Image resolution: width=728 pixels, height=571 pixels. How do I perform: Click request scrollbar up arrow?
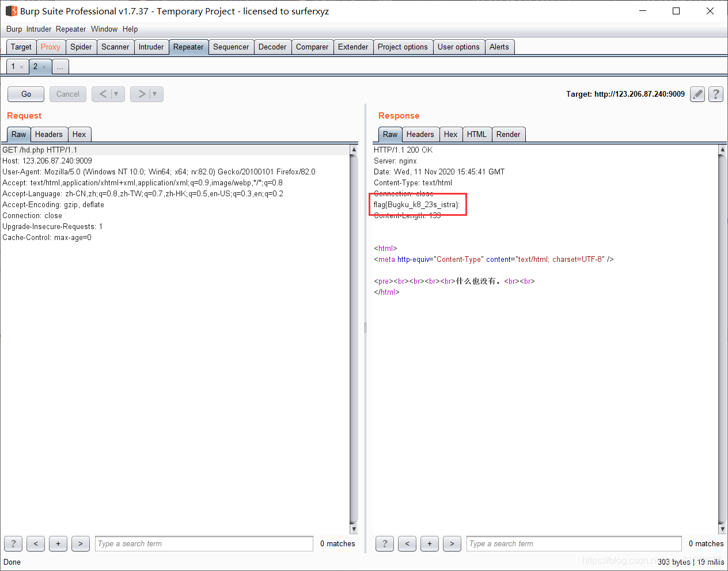coord(354,150)
